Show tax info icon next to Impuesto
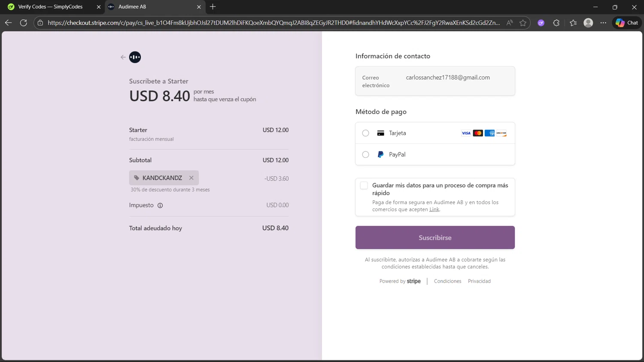Image resolution: width=644 pixels, height=362 pixels. pos(160,205)
